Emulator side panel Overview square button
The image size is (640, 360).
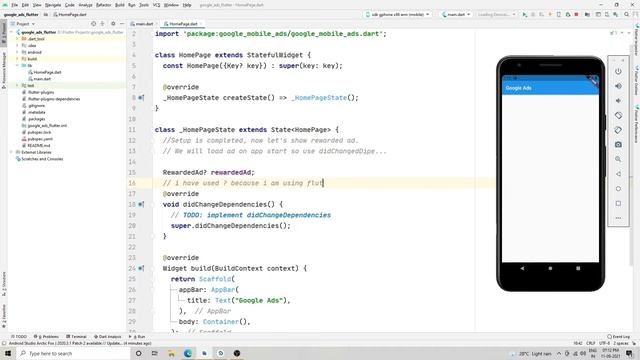tap(618, 203)
